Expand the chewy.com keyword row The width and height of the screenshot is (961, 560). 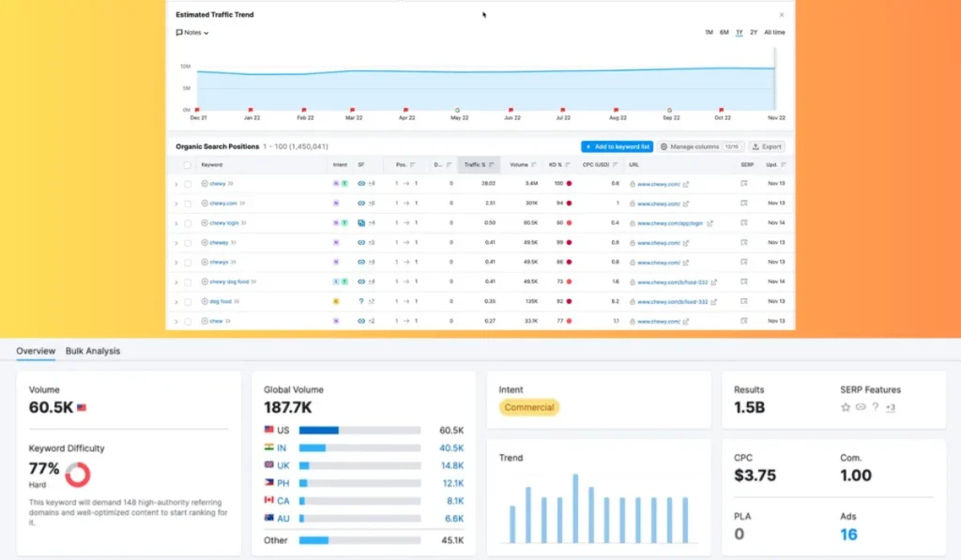click(176, 204)
